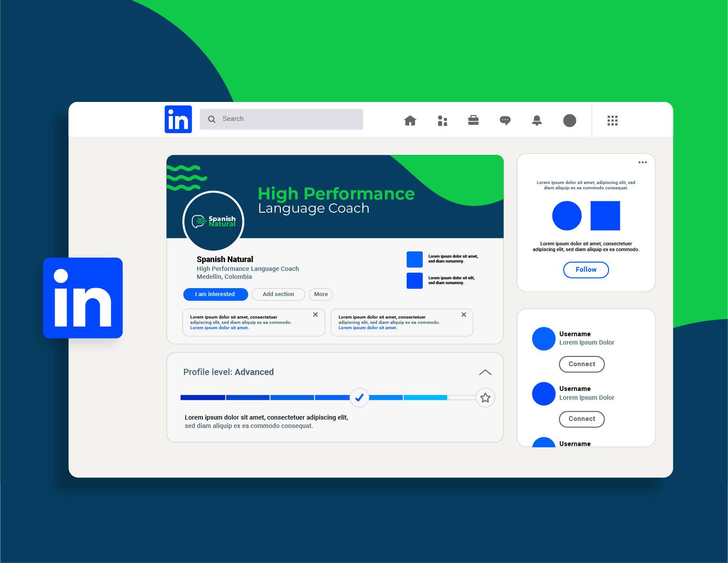Click the Add section button
The image size is (728, 563).
tap(278, 294)
